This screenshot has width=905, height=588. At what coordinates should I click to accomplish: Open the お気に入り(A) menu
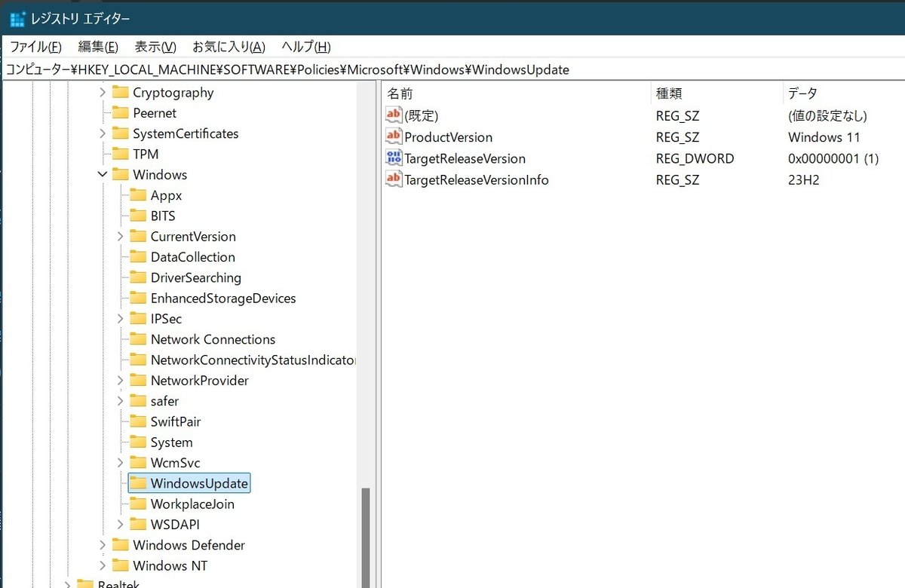(x=229, y=47)
